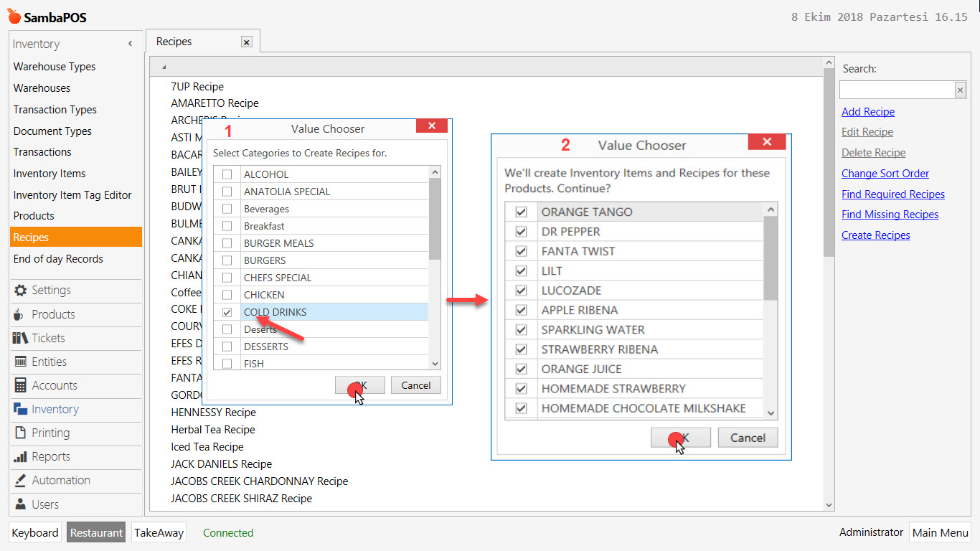Open the Printing module

[45, 433]
